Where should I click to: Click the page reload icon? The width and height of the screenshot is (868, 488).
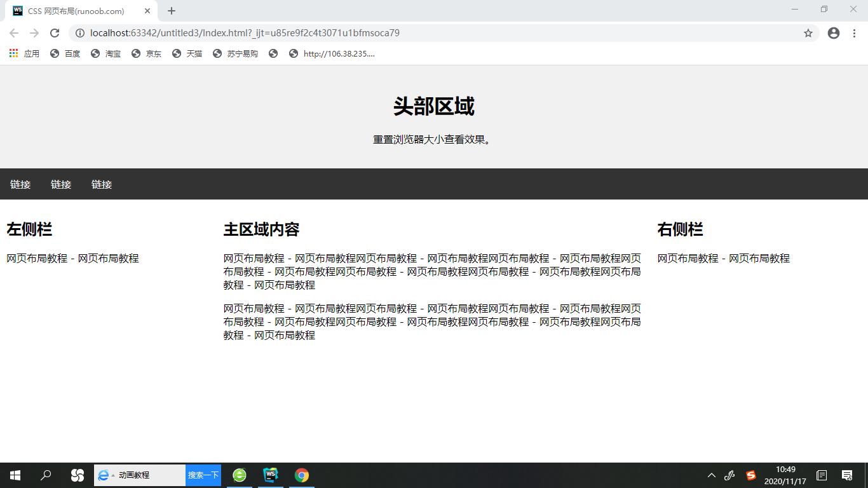pyautogui.click(x=54, y=33)
